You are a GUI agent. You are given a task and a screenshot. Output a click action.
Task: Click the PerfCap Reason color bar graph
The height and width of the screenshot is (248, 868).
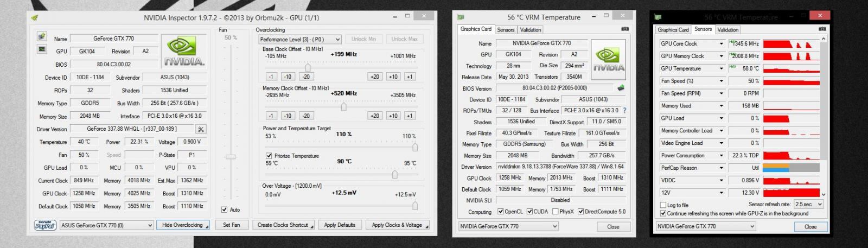pos(791,168)
